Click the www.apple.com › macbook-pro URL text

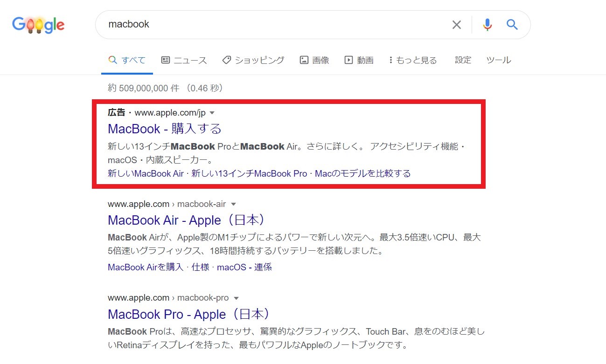(x=168, y=298)
